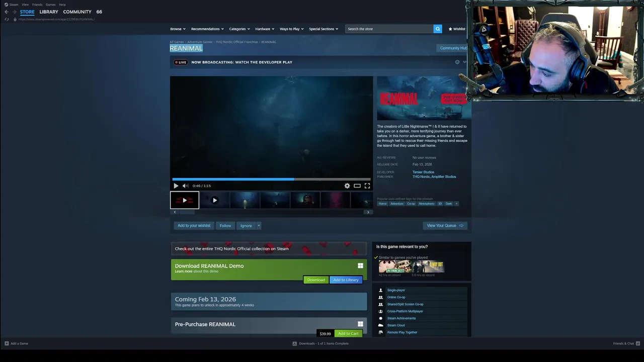This screenshot has height=362, width=644.
Task: Toggle theater mode in video player
Action: tap(357, 186)
